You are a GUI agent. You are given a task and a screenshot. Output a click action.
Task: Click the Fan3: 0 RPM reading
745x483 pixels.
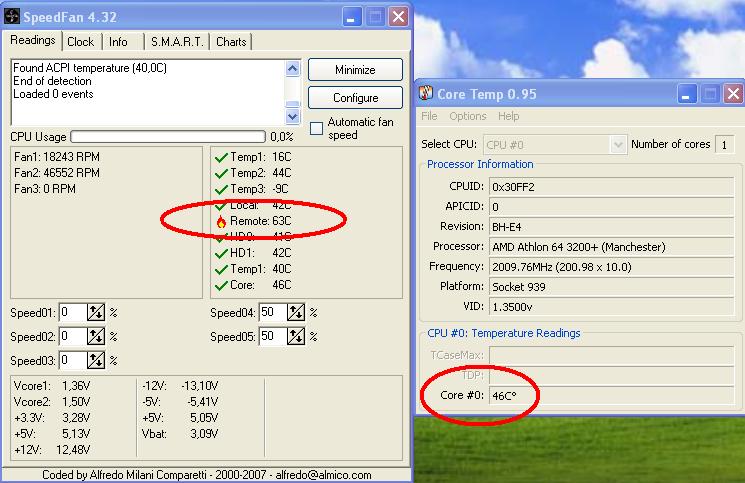[x=45, y=189]
